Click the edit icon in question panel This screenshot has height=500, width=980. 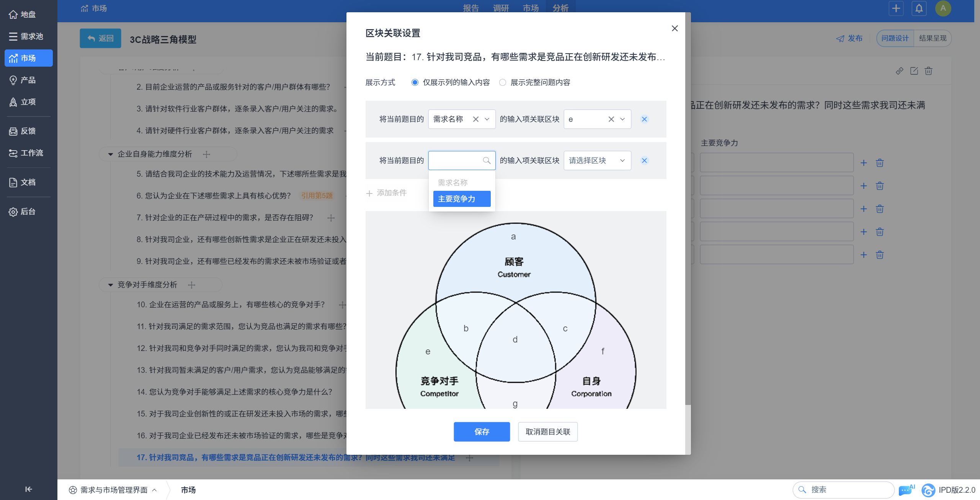(914, 71)
